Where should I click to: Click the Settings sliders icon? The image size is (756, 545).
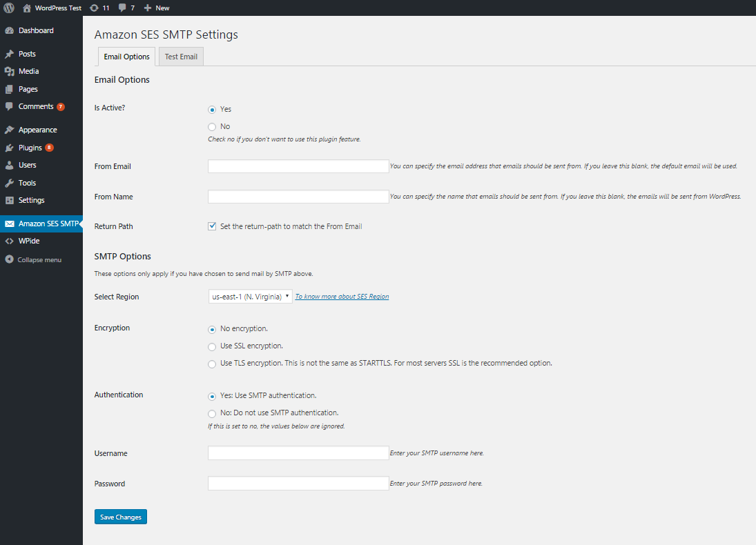(x=9, y=200)
